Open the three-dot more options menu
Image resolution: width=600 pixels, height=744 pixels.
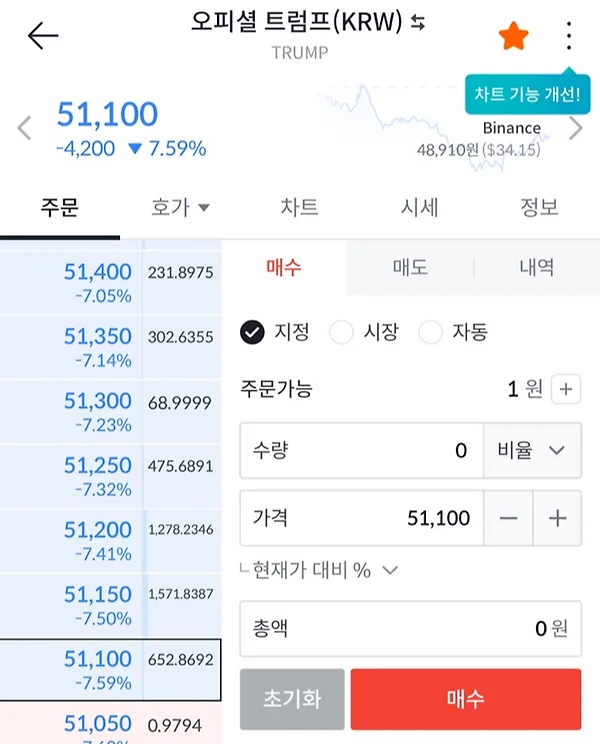[569, 36]
